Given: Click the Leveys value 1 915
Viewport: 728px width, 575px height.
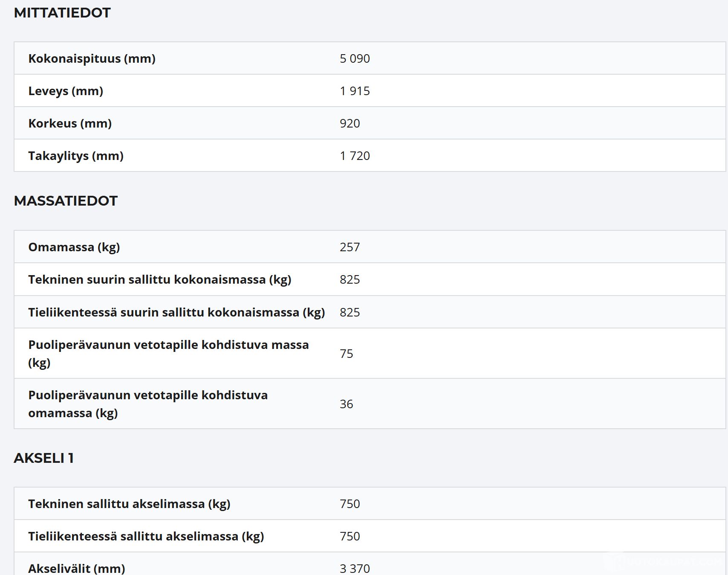Looking at the screenshot, I should click(x=355, y=91).
